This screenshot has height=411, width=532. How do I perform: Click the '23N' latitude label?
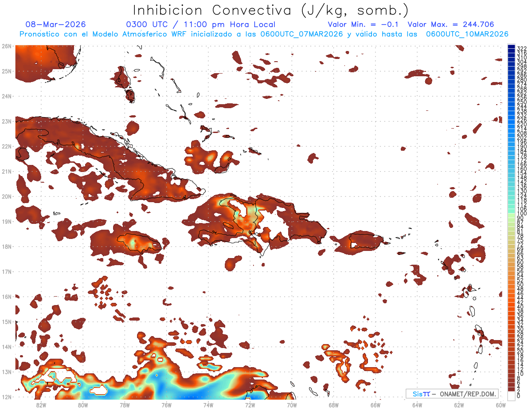[6, 121]
